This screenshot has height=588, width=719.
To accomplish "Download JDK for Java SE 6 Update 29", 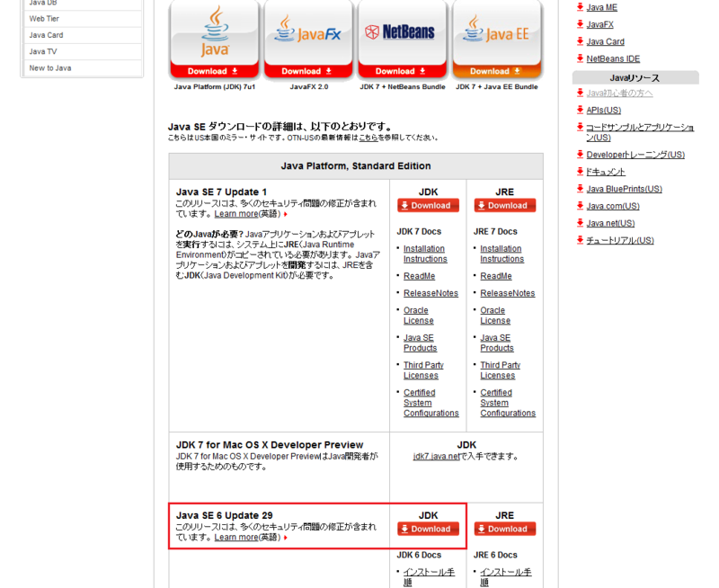I will 428,529.
